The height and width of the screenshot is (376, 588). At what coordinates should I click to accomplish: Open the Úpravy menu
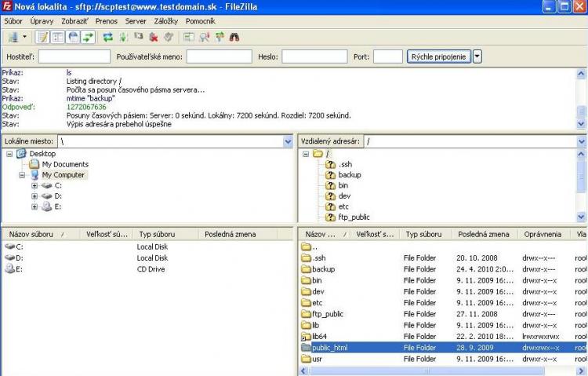tap(42, 21)
